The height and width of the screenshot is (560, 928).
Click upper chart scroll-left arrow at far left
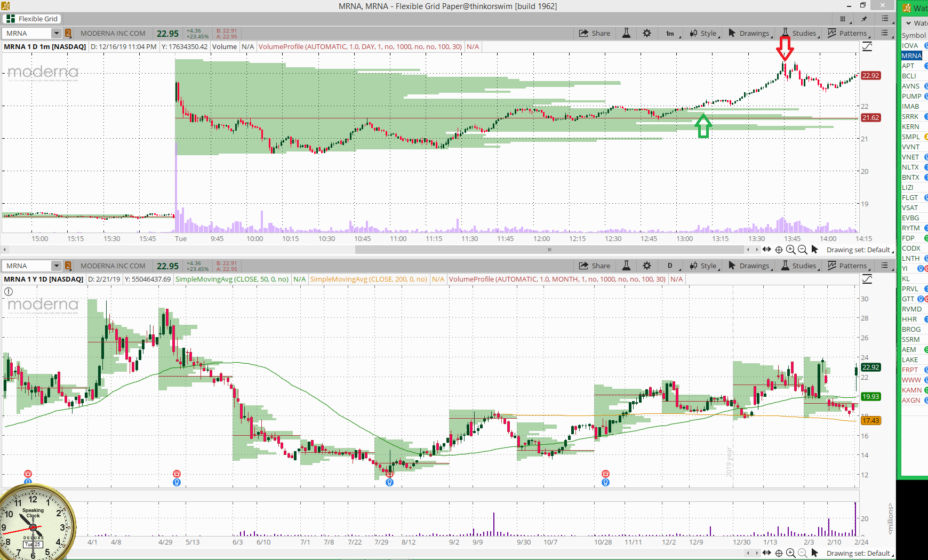tap(5, 250)
